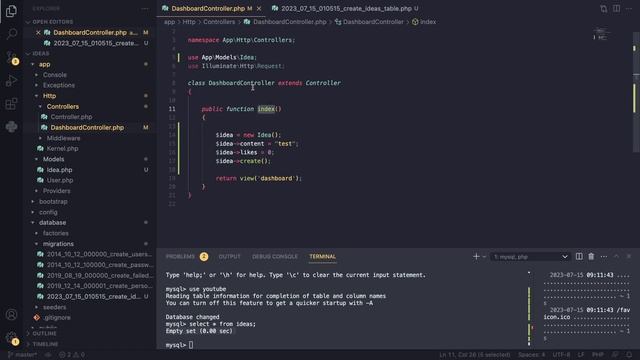
Task: Open Controller.php in the file tree
Action: pyautogui.click(x=71, y=117)
